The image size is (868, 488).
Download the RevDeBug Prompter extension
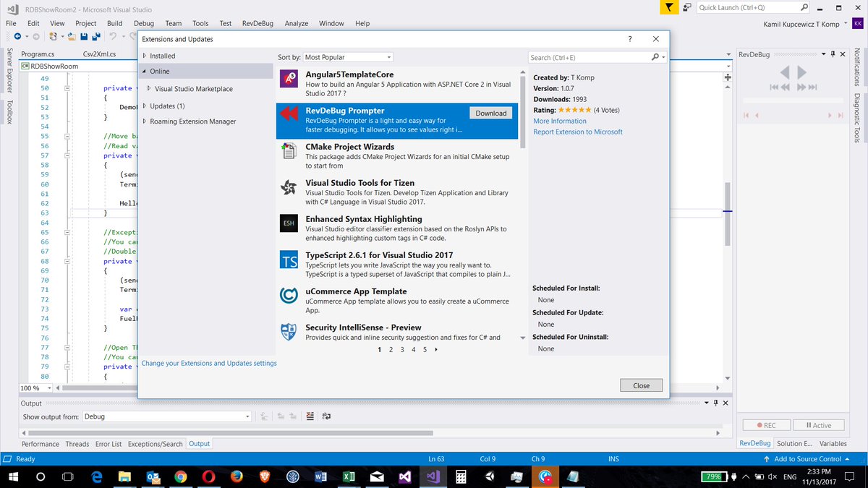tap(491, 113)
